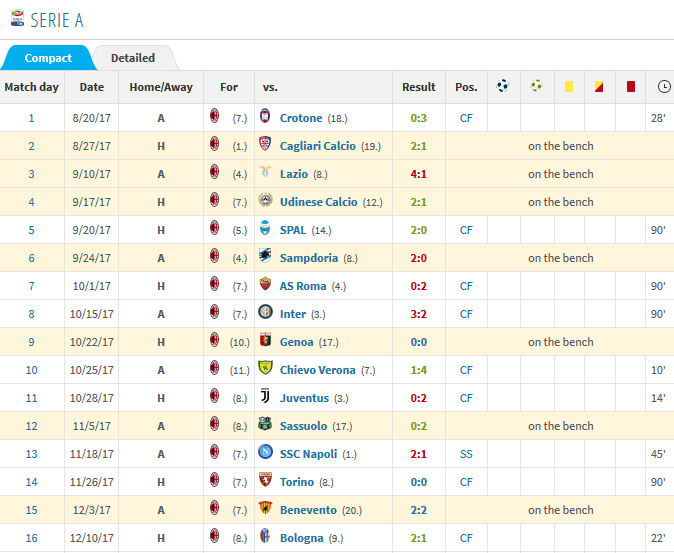The height and width of the screenshot is (553, 674).
Task: Click the Bologna club crest
Action: 265,535
